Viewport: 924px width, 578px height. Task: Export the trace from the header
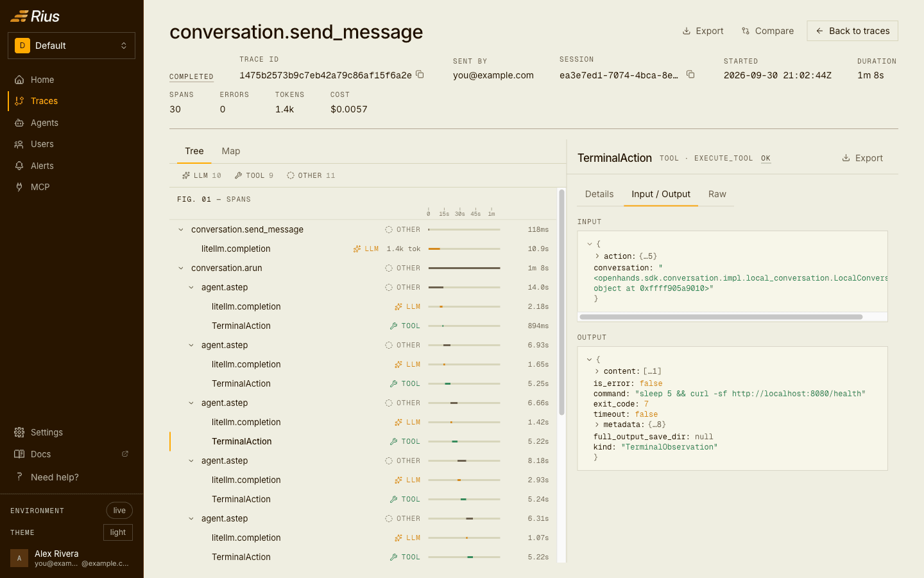click(703, 31)
